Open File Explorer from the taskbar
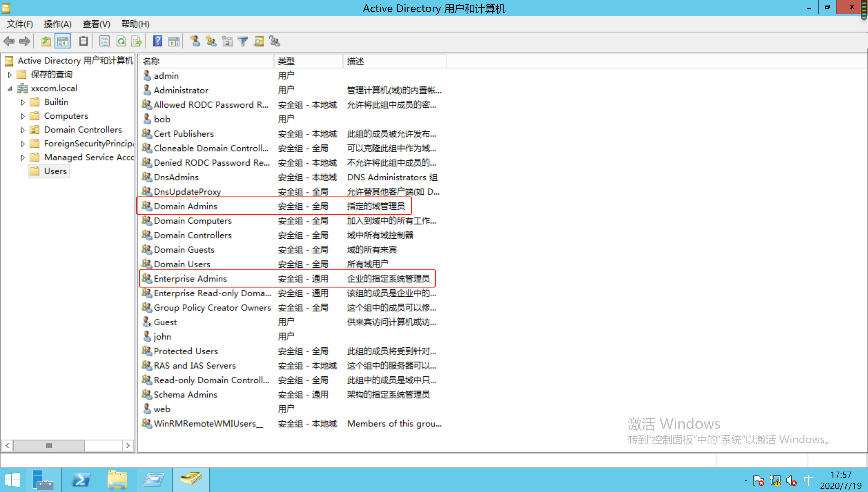The width and height of the screenshot is (868, 492). (x=117, y=480)
